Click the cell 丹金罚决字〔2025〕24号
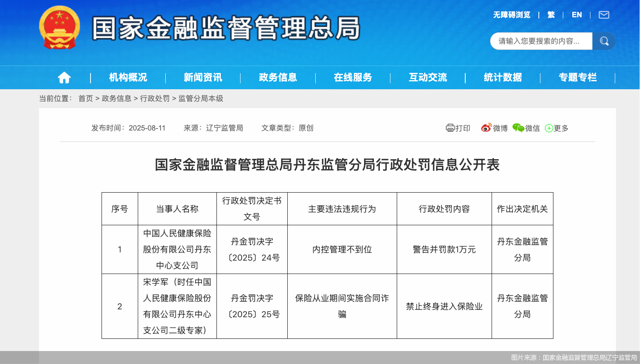This screenshot has width=640, height=364. (x=252, y=250)
